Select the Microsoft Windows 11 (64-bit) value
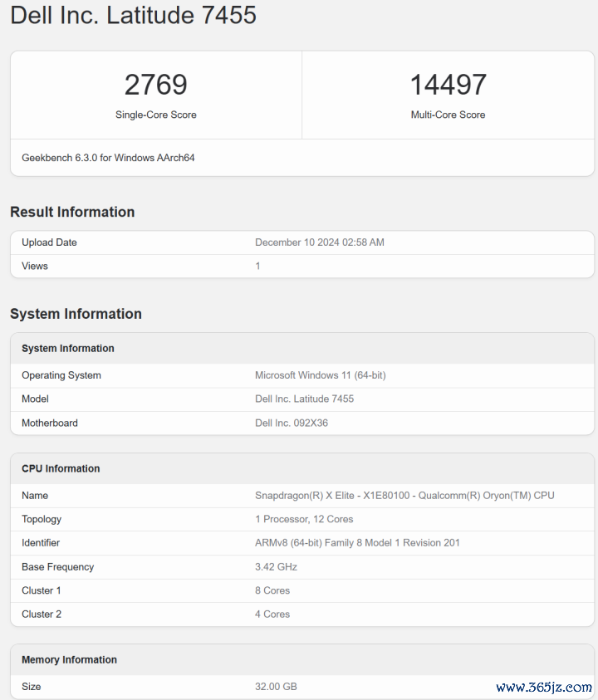Viewport: 598px width, 700px height. [321, 375]
